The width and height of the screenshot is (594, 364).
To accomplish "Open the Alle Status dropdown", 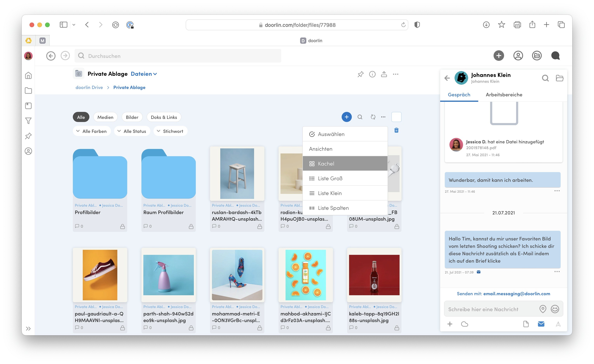I will coord(132,131).
